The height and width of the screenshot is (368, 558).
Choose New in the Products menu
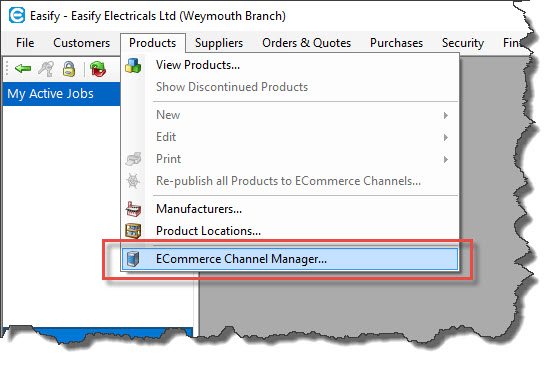coord(290,115)
